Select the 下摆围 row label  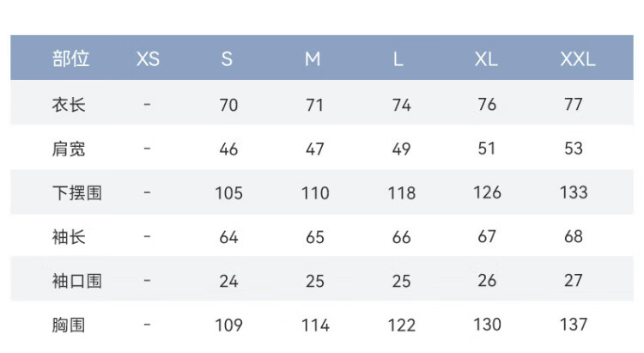tap(77, 192)
